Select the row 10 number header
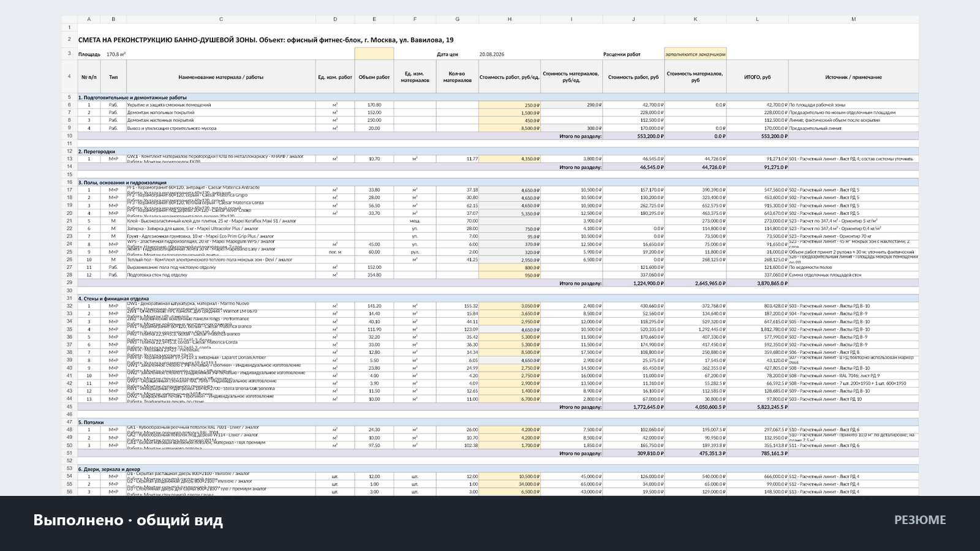The height and width of the screenshot is (551, 980). click(x=69, y=136)
